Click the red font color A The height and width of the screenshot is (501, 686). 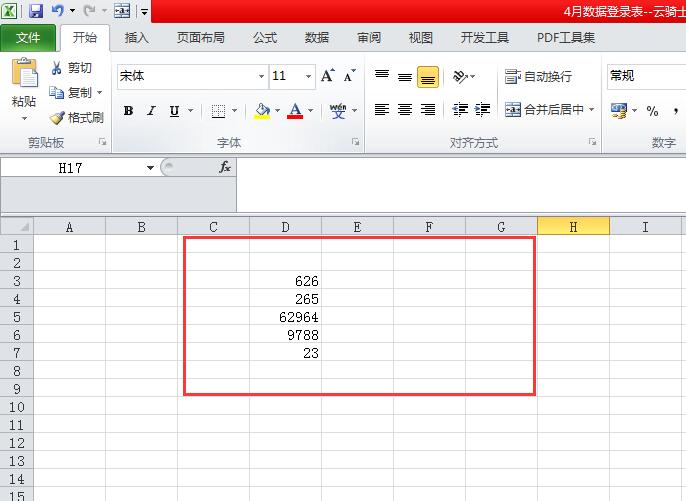click(295, 111)
